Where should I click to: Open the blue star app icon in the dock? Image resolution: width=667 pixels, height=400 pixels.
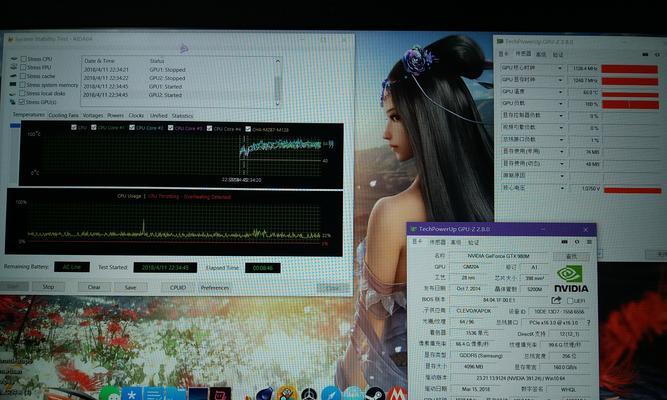[x=131, y=394]
